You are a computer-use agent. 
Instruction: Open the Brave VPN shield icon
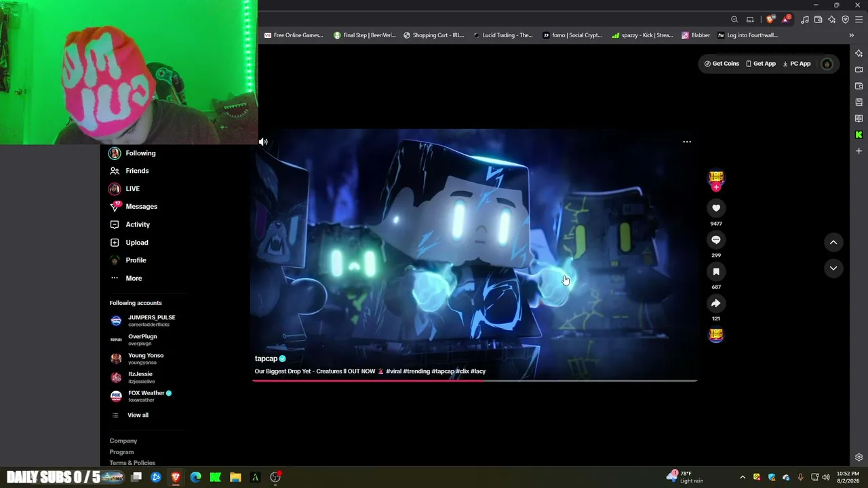845,20
